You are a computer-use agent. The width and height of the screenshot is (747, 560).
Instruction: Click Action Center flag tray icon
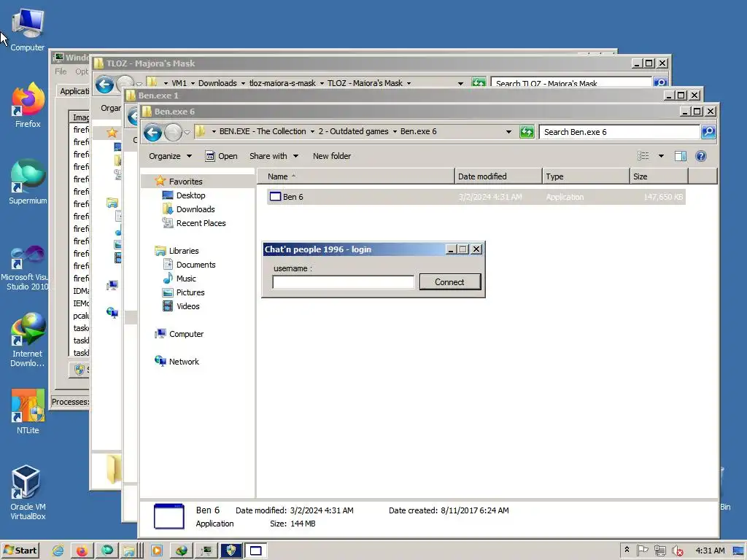point(642,551)
